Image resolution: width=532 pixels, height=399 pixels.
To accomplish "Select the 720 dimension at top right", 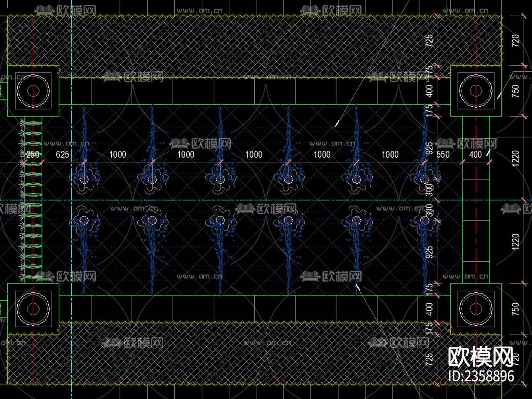I will [515, 41].
